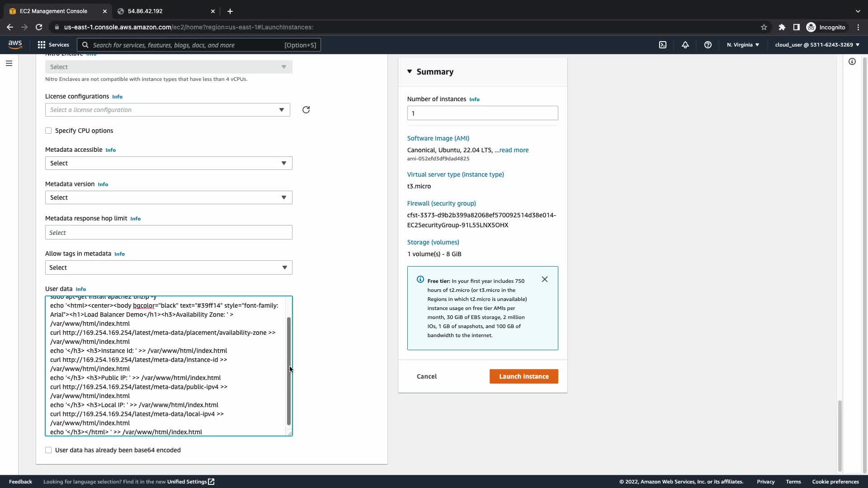Image resolution: width=868 pixels, height=488 pixels.
Task: Click the AWS support help icon
Action: tap(708, 45)
